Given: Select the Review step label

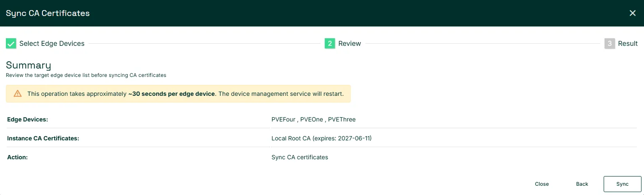Looking at the screenshot, I should (x=350, y=44).
